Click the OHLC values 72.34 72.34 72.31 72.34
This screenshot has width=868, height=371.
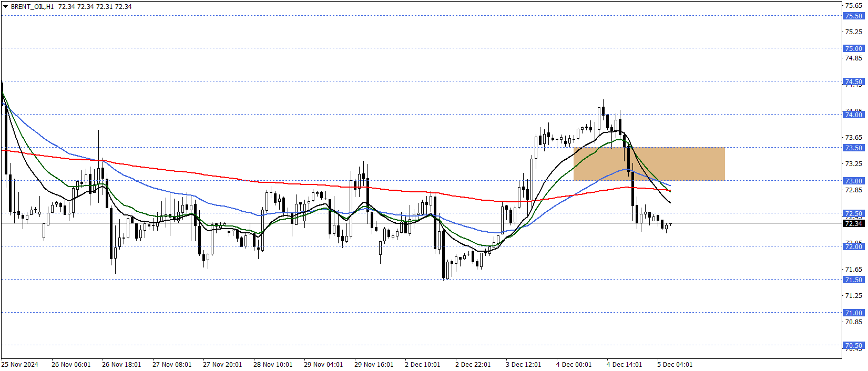95,7
